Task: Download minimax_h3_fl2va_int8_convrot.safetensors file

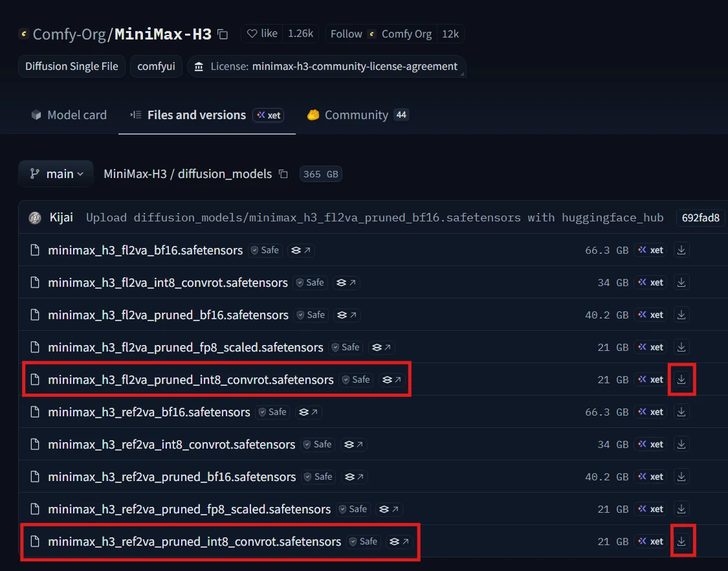Action: pyautogui.click(x=681, y=282)
